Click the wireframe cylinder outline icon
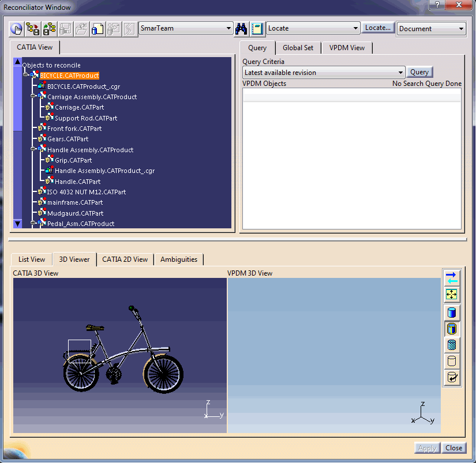This screenshot has width=476, height=463. click(452, 361)
